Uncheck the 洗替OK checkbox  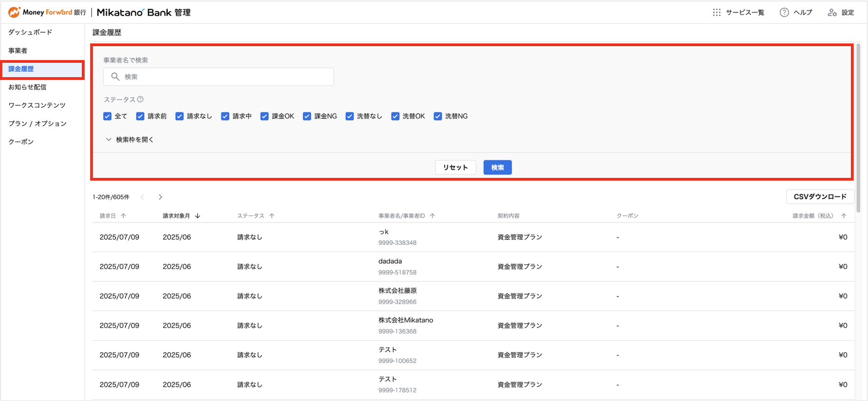pos(395,116)
